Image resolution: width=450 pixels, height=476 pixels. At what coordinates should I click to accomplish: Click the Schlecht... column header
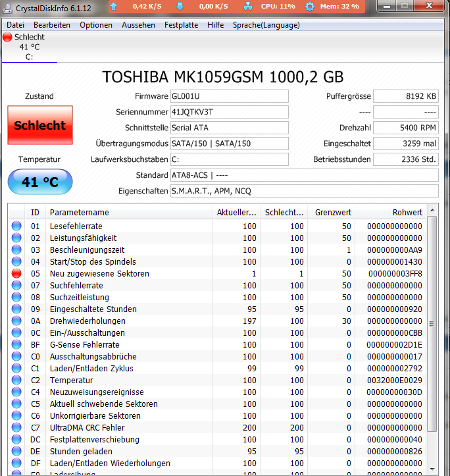tap(284, 212)
